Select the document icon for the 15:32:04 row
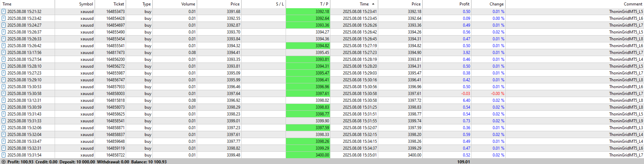 point(4,135)
